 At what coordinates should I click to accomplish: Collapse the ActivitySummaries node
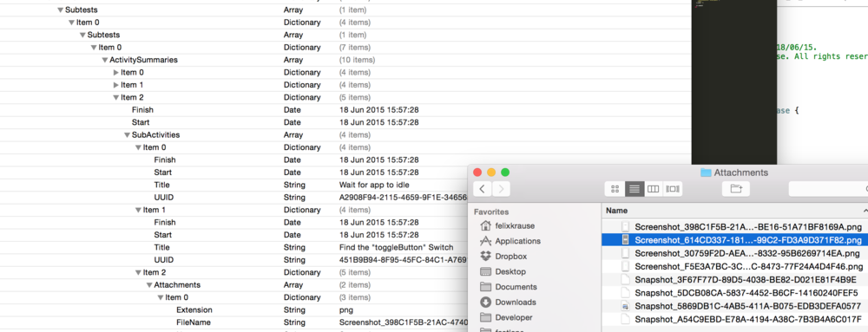[105, 60]
